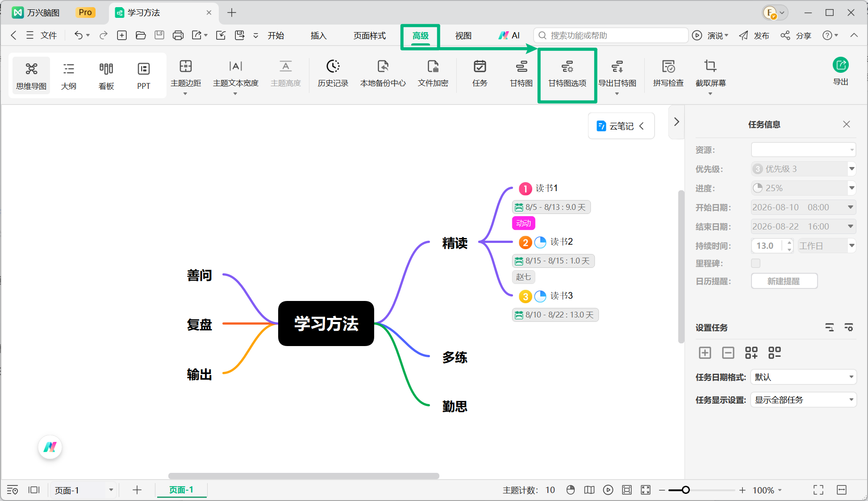Open the 优先级 priority dropdown
This screenshot has height=501, width=868.
point(804,169)
